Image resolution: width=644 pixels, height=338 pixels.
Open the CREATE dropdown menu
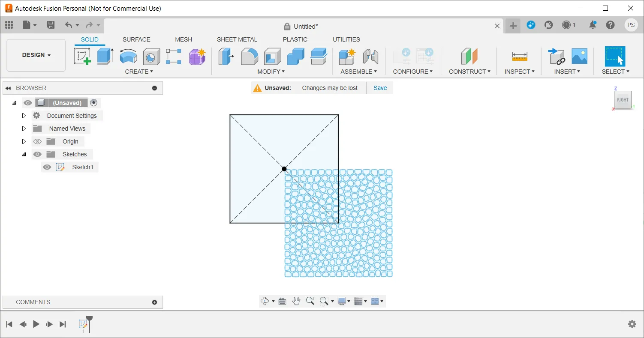click(139, 72)
